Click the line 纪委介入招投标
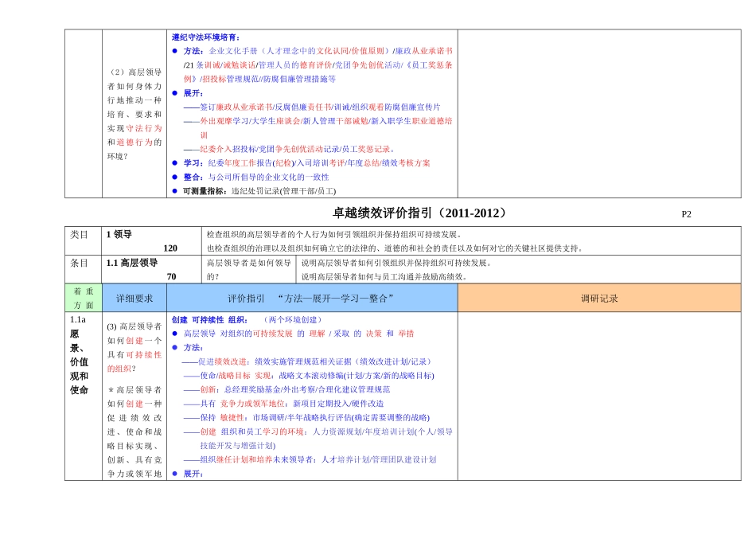 (290, 149)
